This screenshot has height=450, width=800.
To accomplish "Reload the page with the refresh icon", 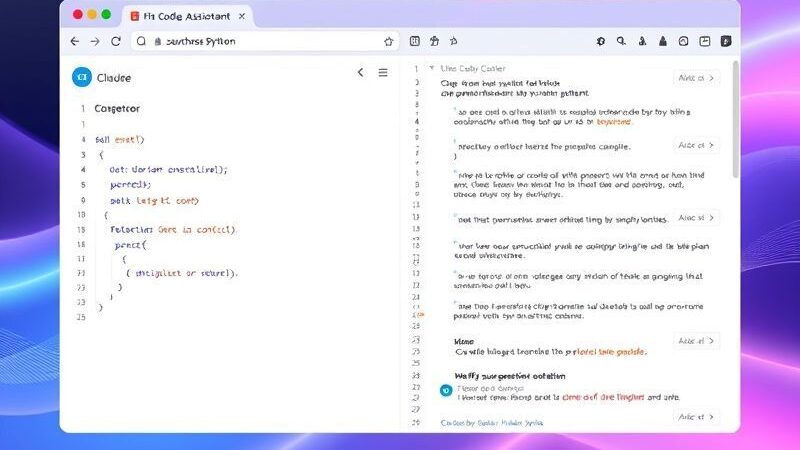I will [116, 41].
